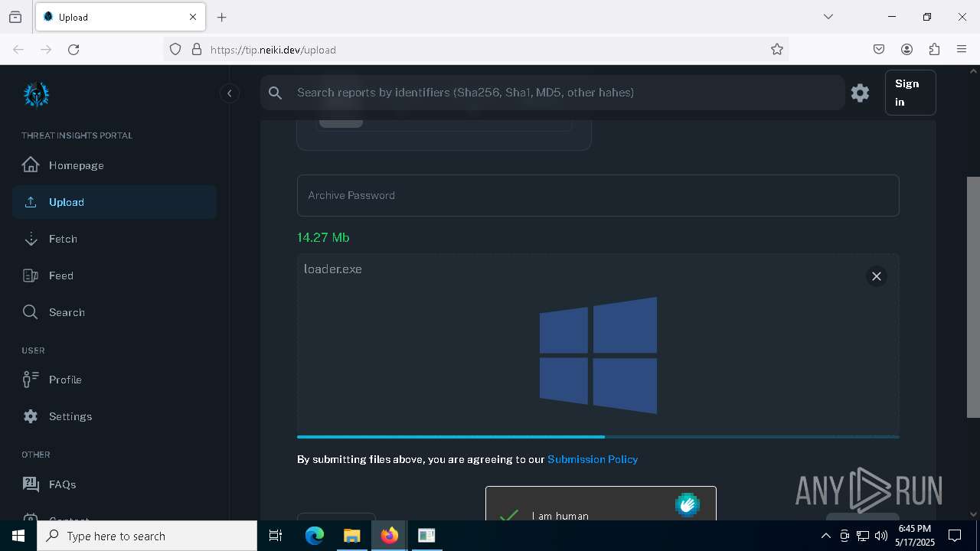Open the shield tracking protection icon
980x551 pixels.
[x=175, y=49]
